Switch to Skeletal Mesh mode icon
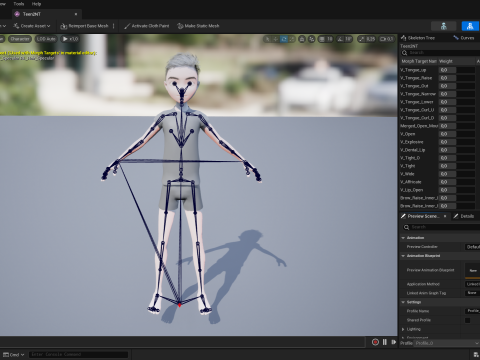The height and width of the screenshot is (360, 480). 470,26
